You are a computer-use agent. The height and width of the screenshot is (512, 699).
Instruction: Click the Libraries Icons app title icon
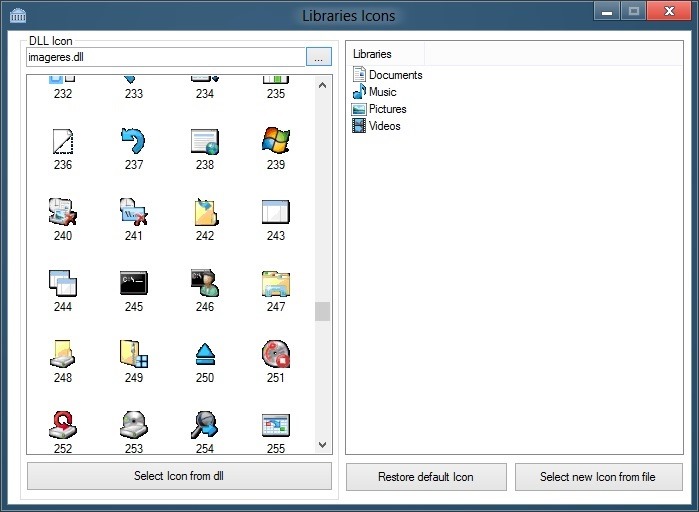click(18, 16)
